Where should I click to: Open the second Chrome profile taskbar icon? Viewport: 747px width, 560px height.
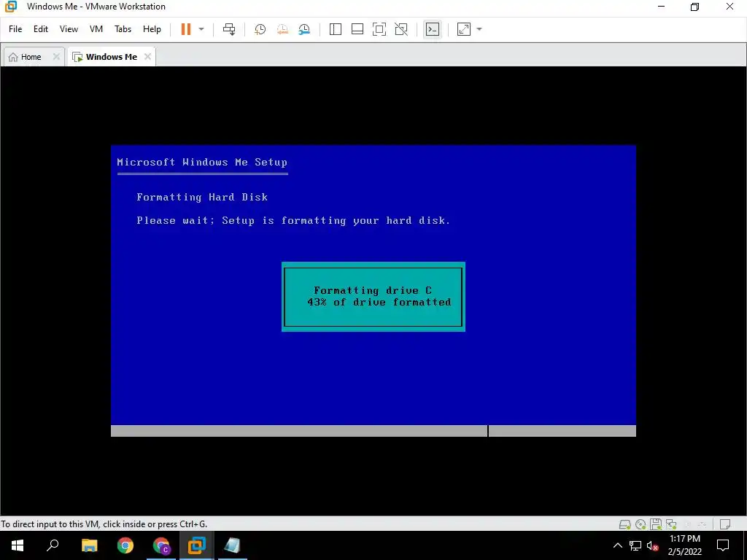[161, 545]
